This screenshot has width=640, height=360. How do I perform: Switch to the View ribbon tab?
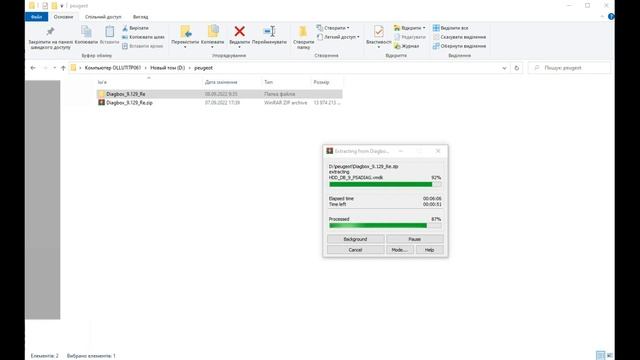point(140,17)
